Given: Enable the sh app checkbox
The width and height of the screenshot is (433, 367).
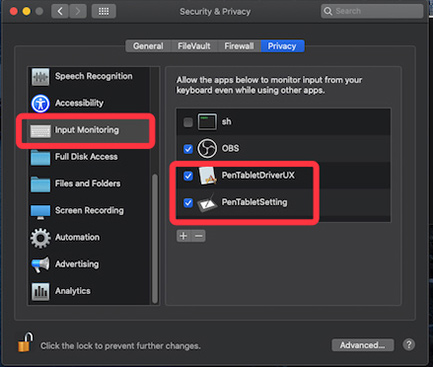Looking at the screenshot, I should pos(188,122).
